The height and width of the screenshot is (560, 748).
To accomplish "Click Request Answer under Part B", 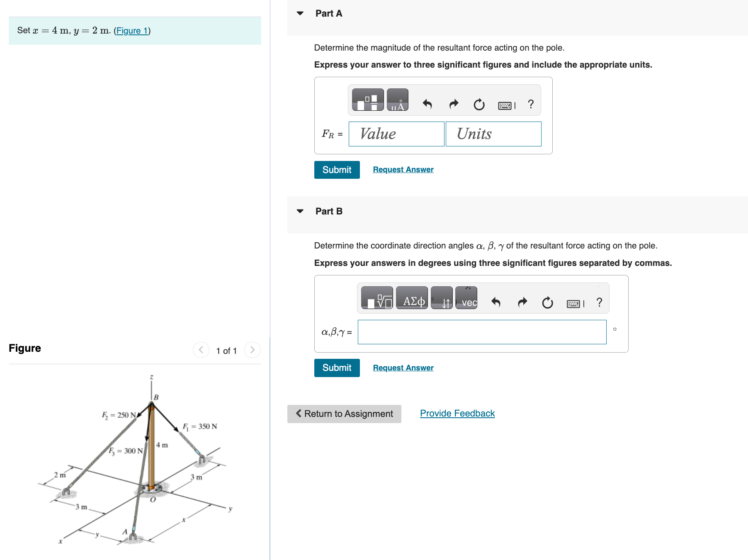I will 402,368.
